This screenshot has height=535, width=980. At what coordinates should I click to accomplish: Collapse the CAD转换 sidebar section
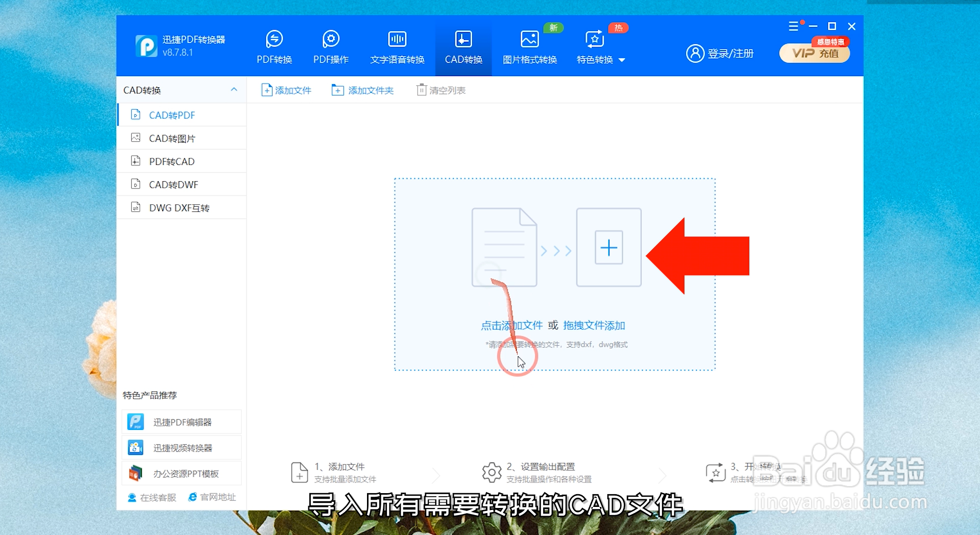point(234,89)
